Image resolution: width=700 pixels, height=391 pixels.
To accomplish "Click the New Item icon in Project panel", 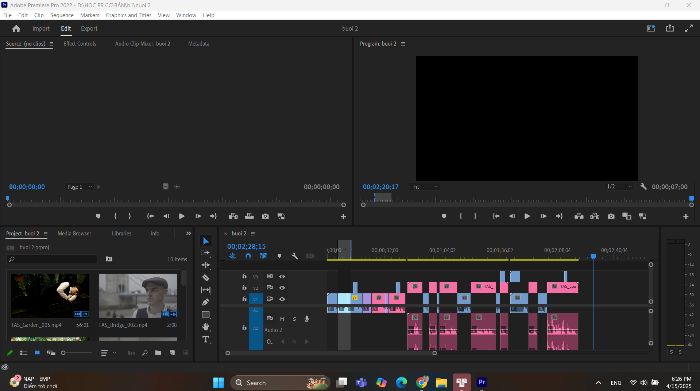I will (172, 353).
